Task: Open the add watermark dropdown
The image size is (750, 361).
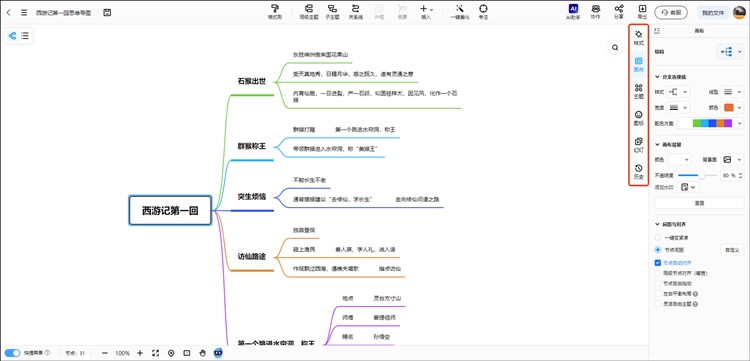Action: point(689,187)
